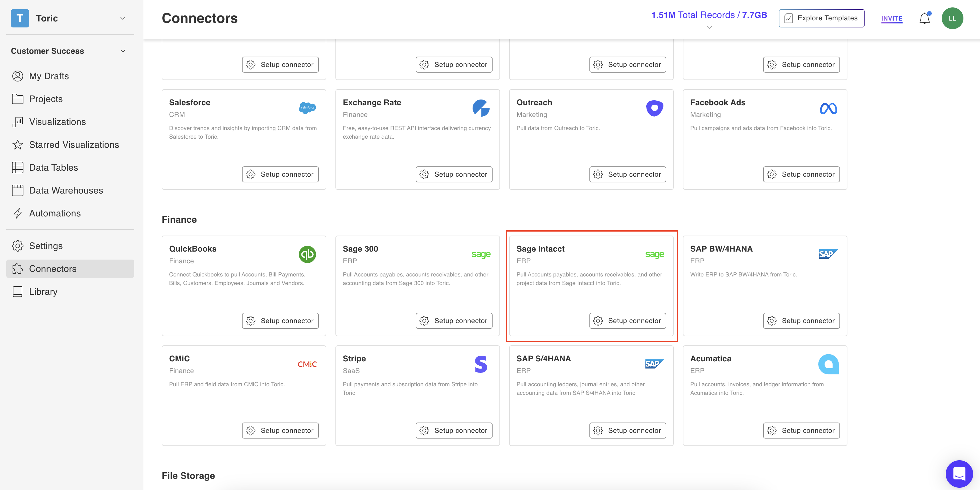
Task: Click the Visualizations chart icon
Action: pyautogui.click(x=17, y=122)
